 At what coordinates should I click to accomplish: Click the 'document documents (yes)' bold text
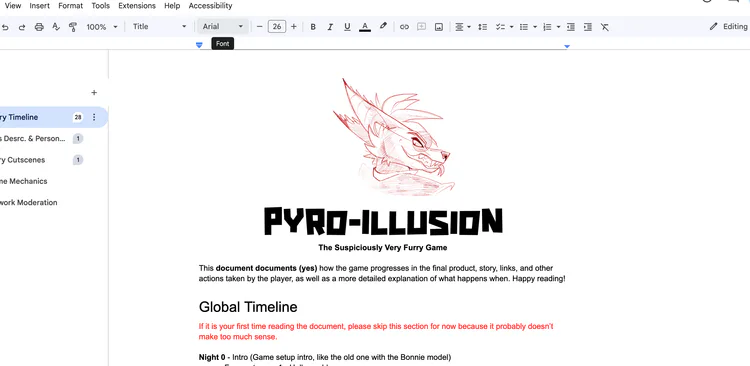pyautogui.click(x=266, y=268)
